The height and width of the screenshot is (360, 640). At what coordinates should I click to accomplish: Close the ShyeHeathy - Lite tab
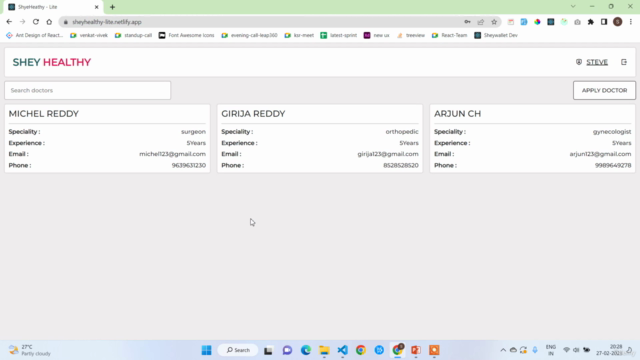coord(96,7)
